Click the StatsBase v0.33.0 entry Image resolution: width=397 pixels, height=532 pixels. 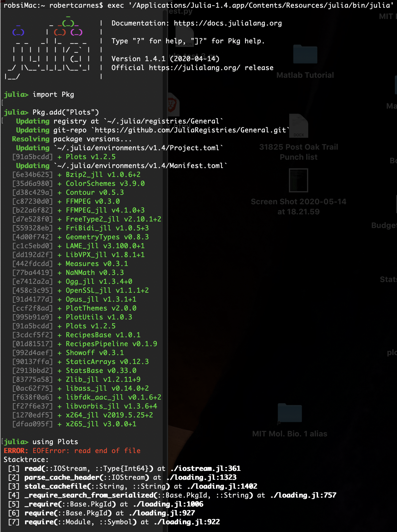click(x=101, y=370)
